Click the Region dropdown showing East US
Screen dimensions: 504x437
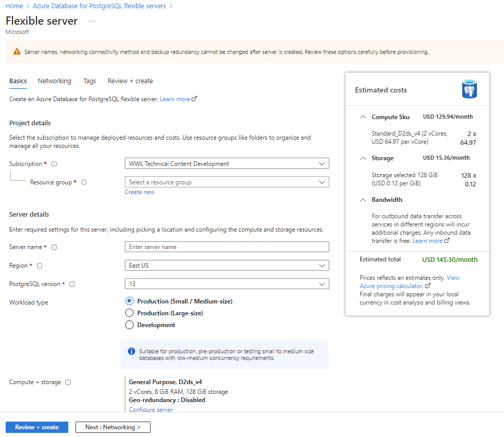click(x=227, y=265)
